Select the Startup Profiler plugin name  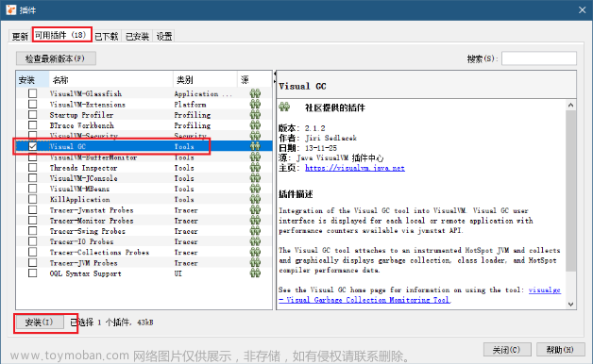[x=81, y=114]
